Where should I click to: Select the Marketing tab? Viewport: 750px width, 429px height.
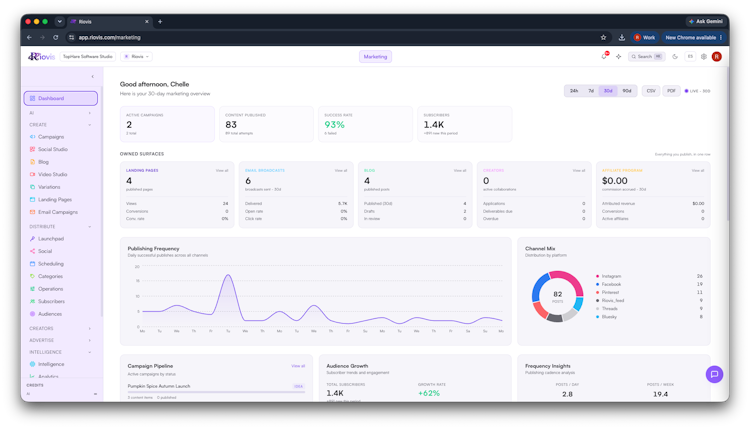tap(375, 56)
